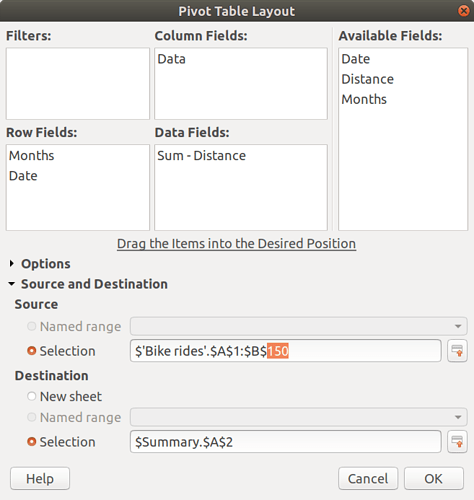Select the Destination Selection radio button
The image size is (474, 500).
pos(32,442)
